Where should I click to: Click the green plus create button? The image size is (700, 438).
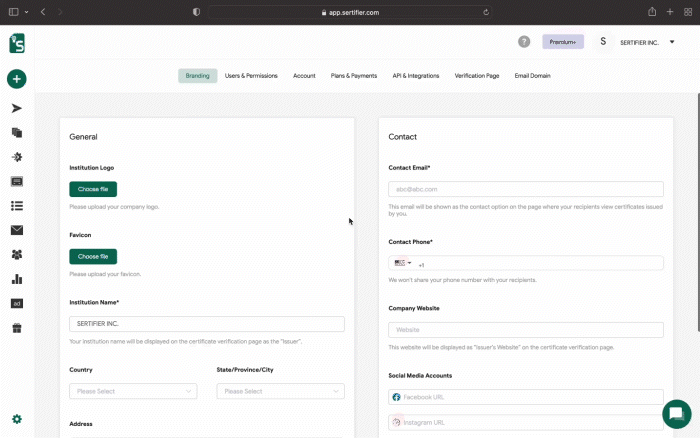(x=17, y=79)
